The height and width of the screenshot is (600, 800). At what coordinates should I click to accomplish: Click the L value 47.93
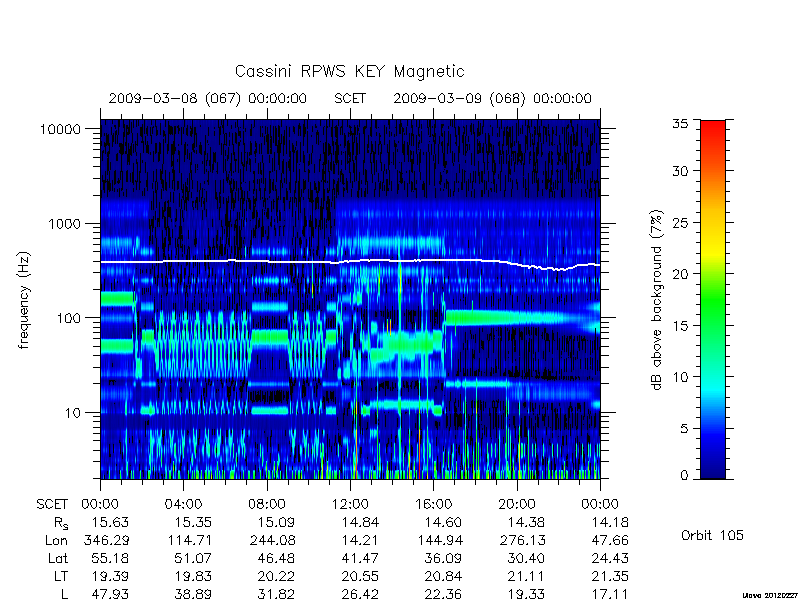point(110,594)
